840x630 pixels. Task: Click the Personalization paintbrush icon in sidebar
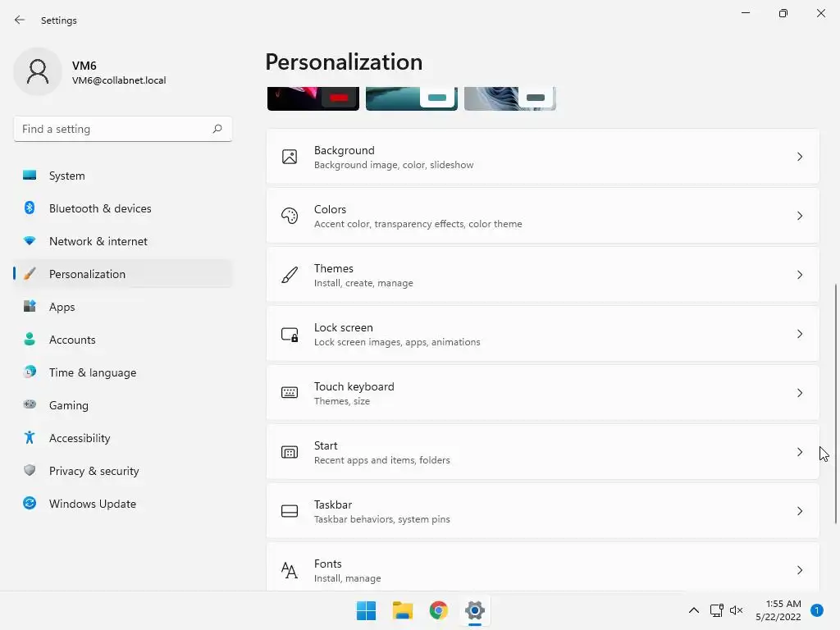(x=30, y=274)
